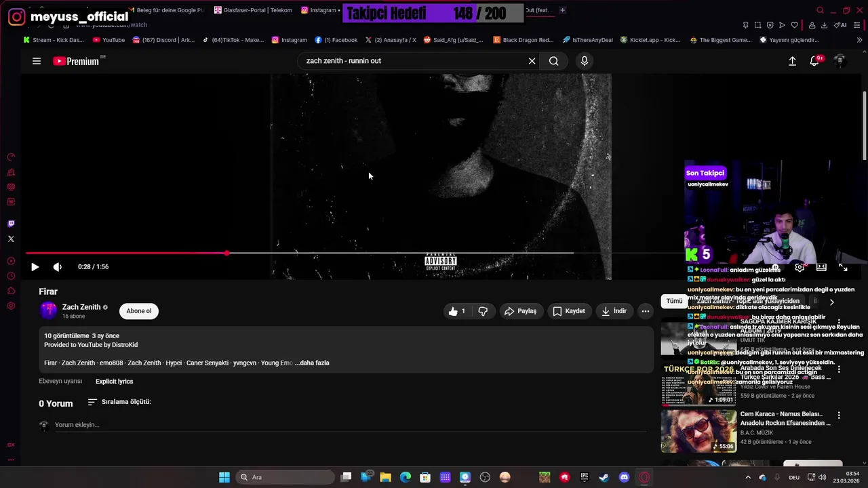Switch to the Glasfaser-Portal | Telekom tab
The width and height of the screenshot is (868, 488).
pyautogui.click(x=253, y=10)
